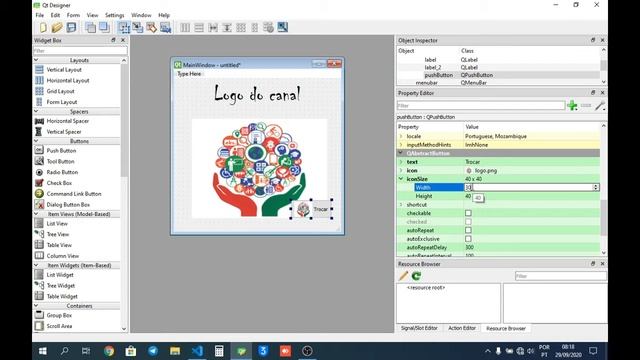Select Check Box widget in Widget Box
The width and height of the screenshot is (640, 360).
[x=59, y=183]
